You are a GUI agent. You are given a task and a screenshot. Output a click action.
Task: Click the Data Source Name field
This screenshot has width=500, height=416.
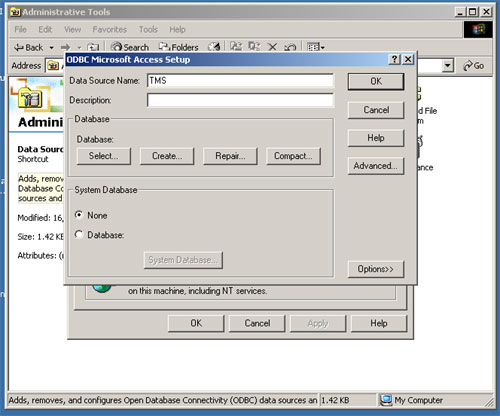[240, 81]
